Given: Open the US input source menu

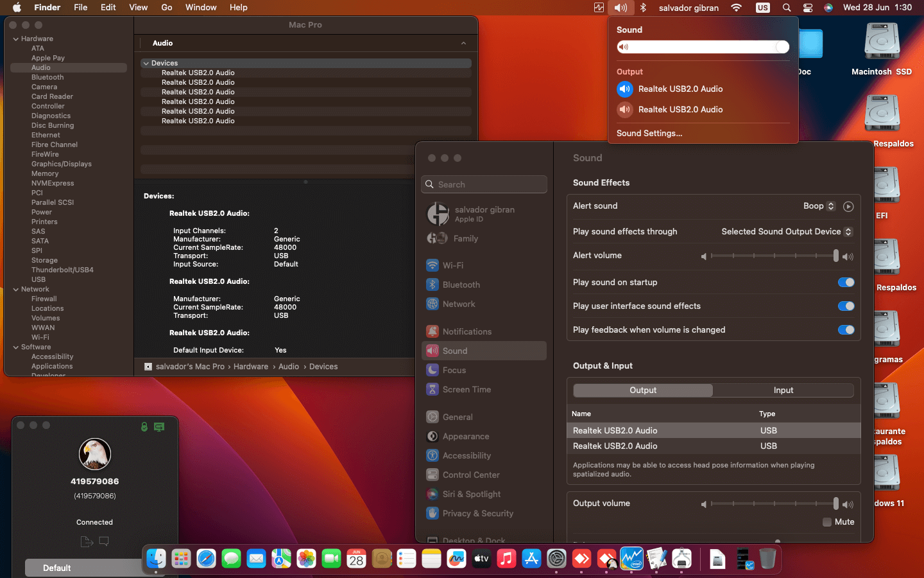Looking at the screenshot, I should (x=763, y=8).
